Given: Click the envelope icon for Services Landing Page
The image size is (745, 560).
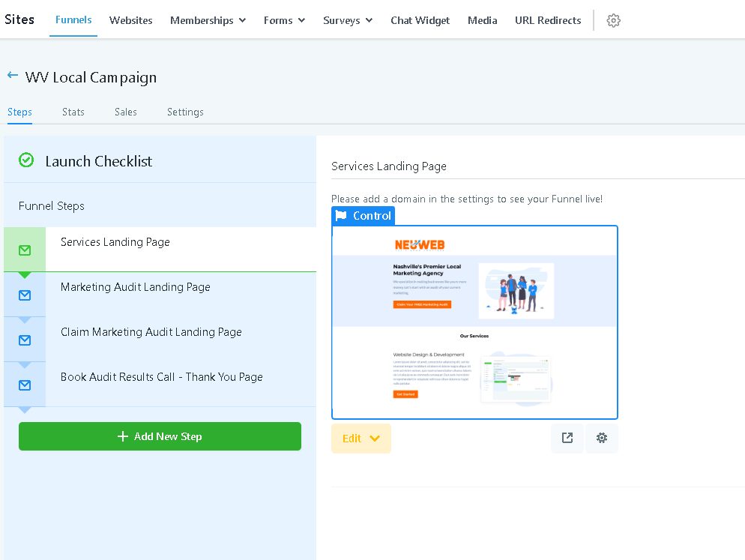Looking at the screenshot, I should tap(25, 250).
